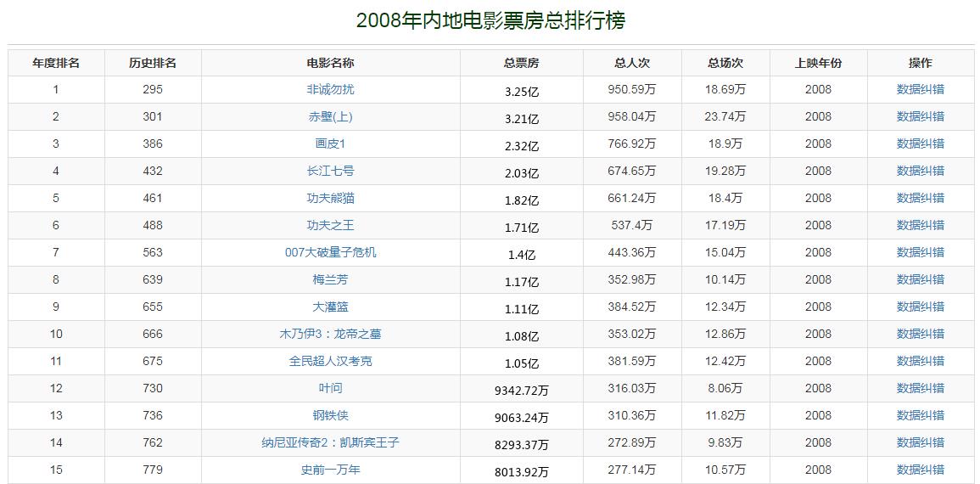Open the 非诚勿扰 movie link

(x=330, y=89)
